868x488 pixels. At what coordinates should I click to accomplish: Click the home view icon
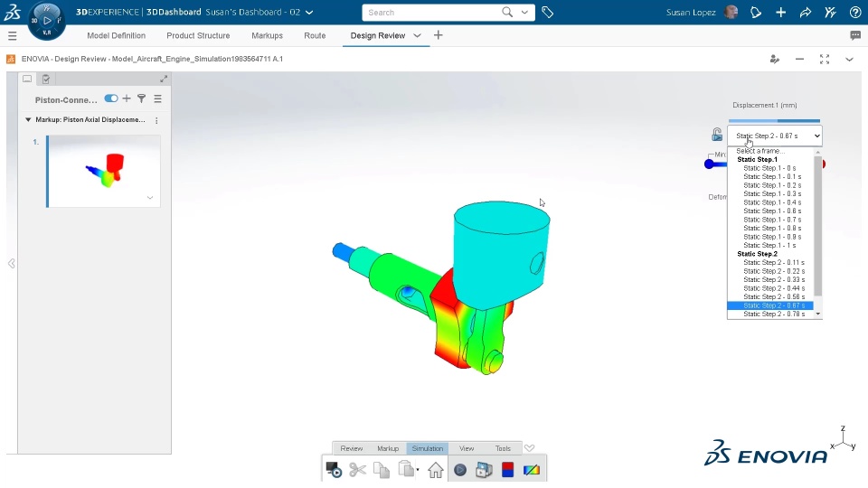click(x=436, y=470)
